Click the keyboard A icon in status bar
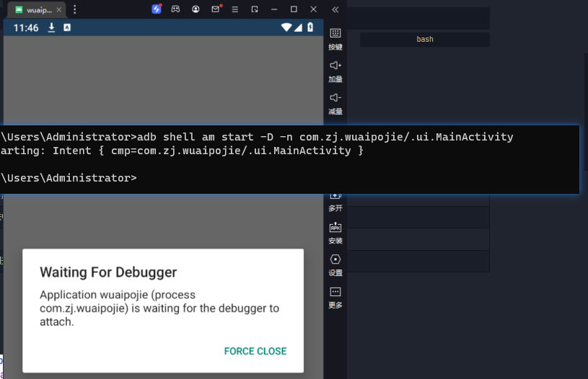The image size is (588, 379). pos(67,27)
